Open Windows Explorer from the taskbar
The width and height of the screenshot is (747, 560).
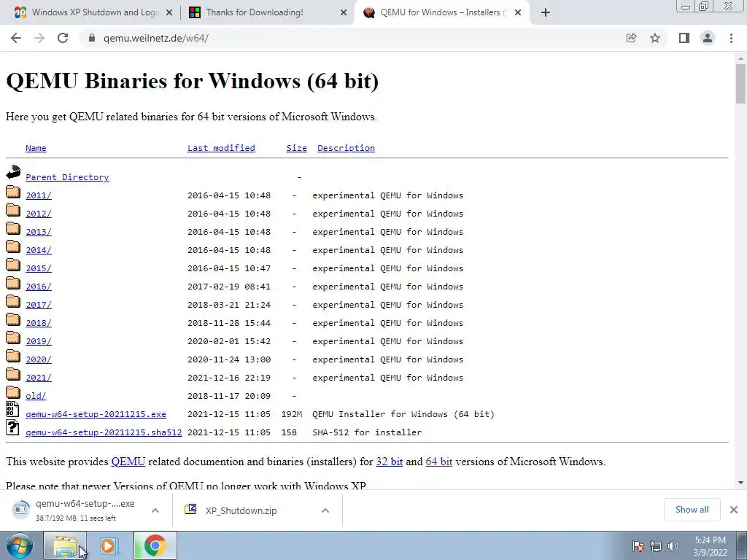65,545
